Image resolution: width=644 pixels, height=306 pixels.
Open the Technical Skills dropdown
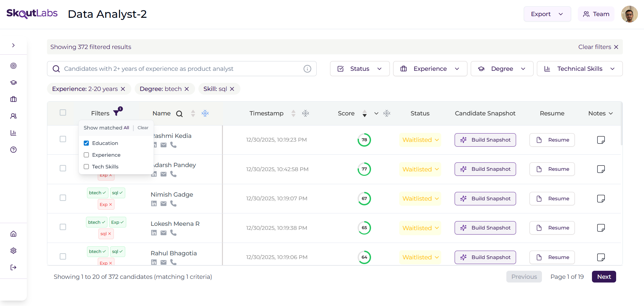point(580,69)
